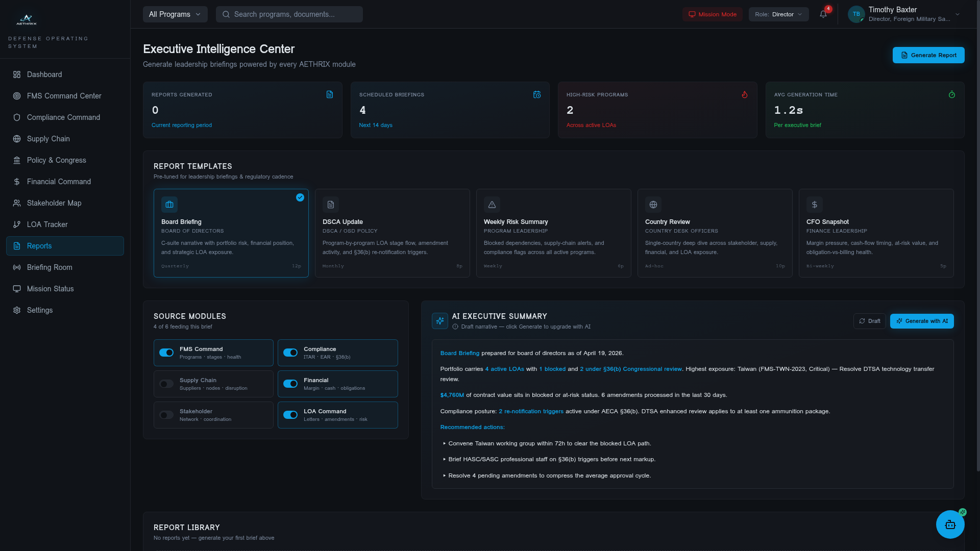Go to Compliance Command page

click(65, 117)
